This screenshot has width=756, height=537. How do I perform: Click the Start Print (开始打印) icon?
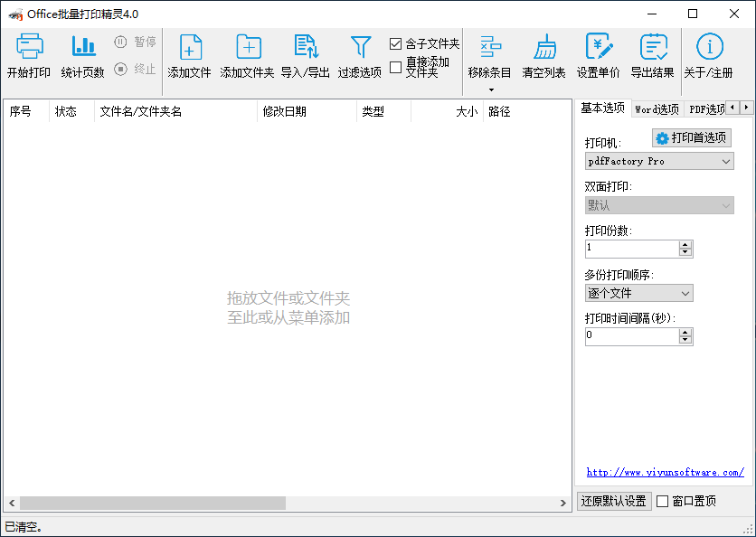pos(30,46)
